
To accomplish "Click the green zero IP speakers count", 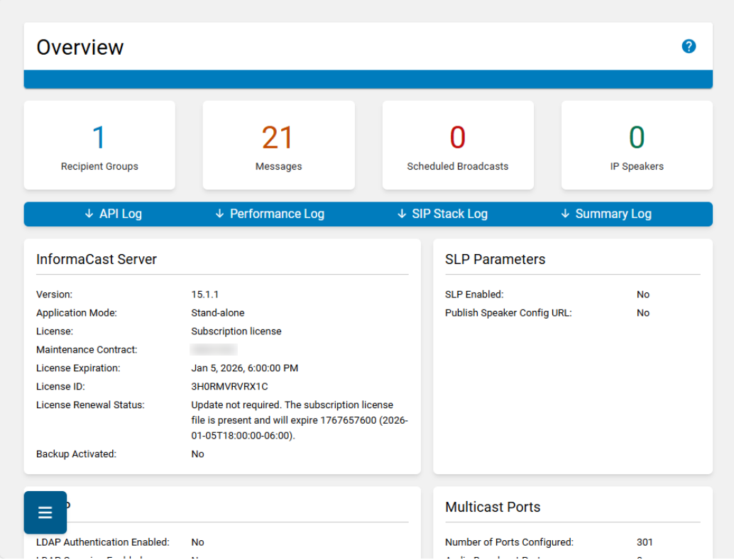I will [637, 138].
